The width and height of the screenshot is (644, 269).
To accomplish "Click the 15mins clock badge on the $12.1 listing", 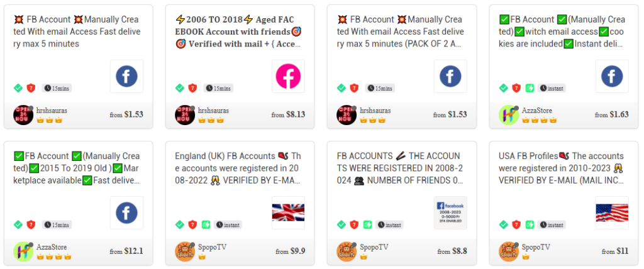I will tap(57, 224).
